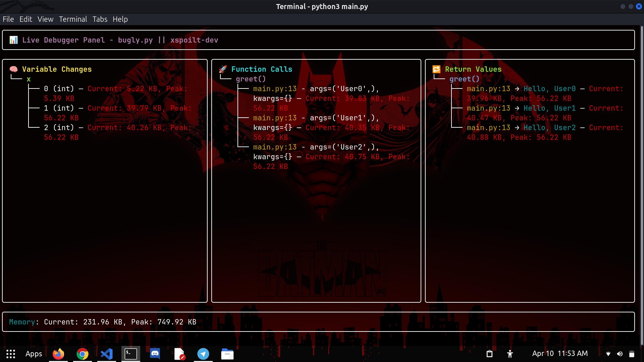This screenshot has height=362, width=644.
Task: Click the clock showing Apr 10 11:53 AM
Action: (560, 354)
